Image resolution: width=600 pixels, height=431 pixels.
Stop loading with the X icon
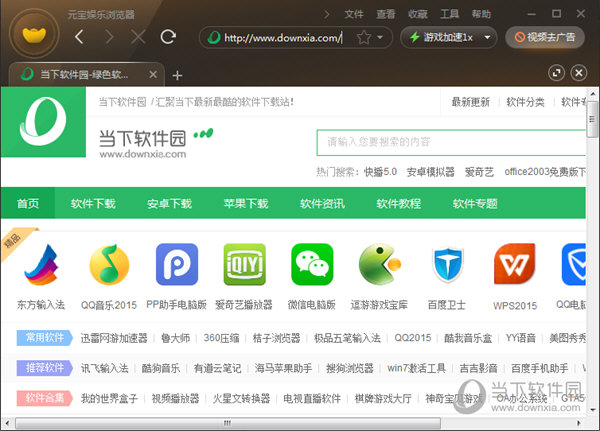[138, 37]
